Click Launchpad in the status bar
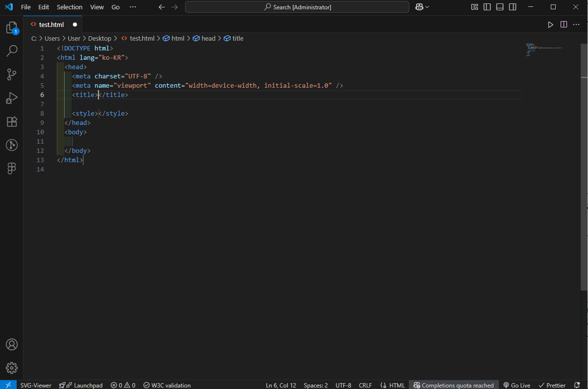Viewport: 588px width, 389px height. [x=81, y=385]
